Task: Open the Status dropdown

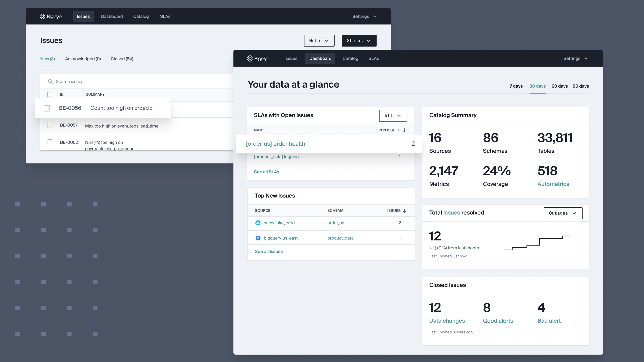Action: (x=359, y=40)
